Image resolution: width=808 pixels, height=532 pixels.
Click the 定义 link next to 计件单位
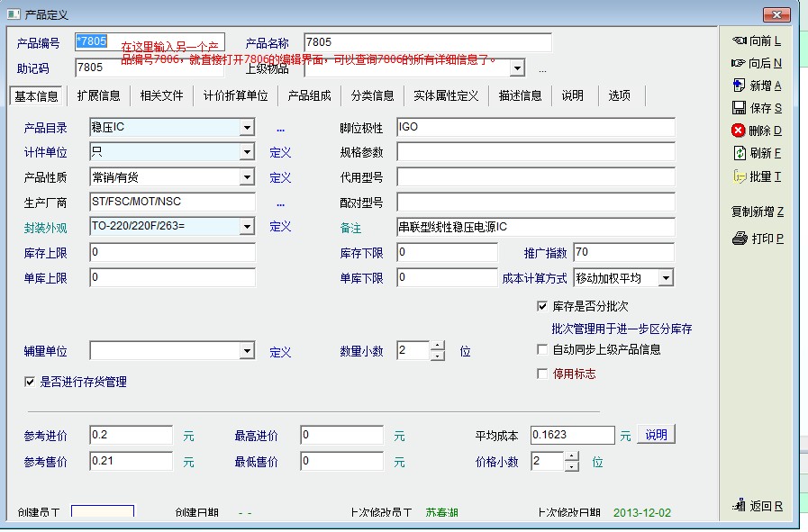(280, 153)
